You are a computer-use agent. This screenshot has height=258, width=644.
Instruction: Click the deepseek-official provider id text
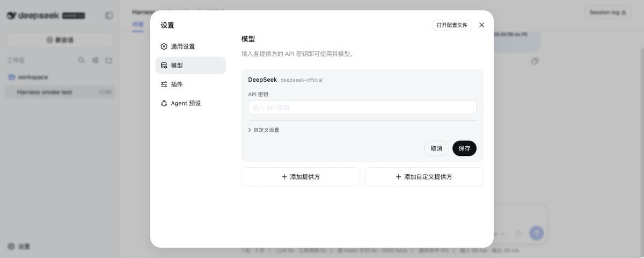pos(302,80)
